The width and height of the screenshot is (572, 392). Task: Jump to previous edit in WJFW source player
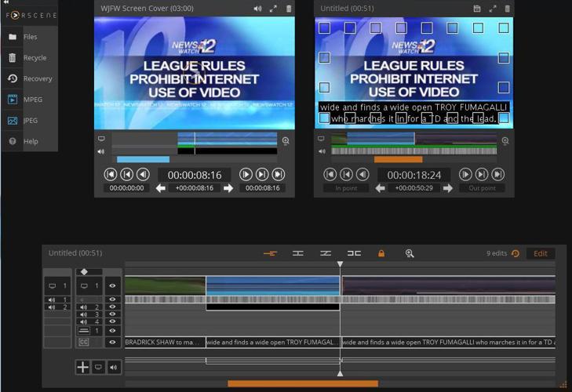pyautogui.click(x=126, y=174)
